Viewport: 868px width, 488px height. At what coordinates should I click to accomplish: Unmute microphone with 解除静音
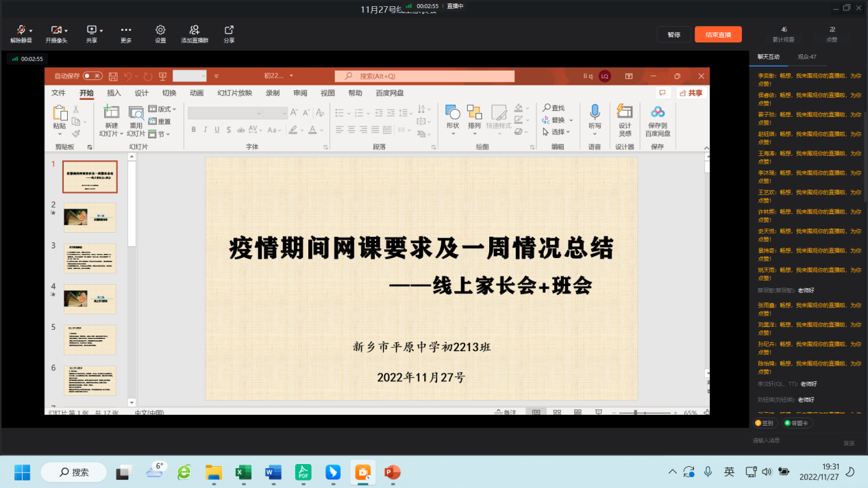point(21,30)
